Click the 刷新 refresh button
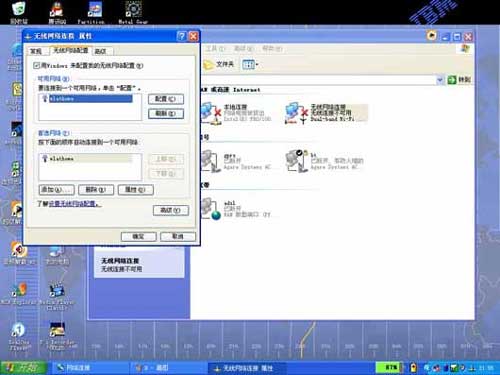The width and height of the screenshot is (500, 375). point(166,114)
